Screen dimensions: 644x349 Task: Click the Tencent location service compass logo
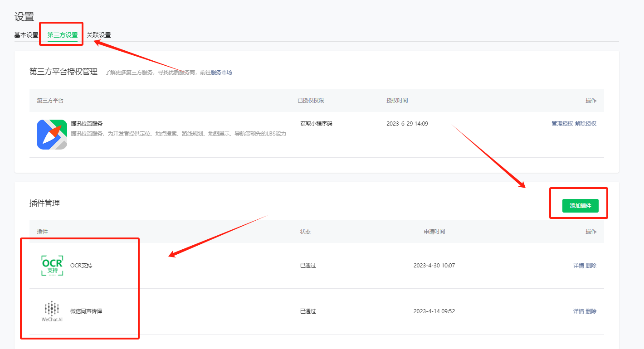(52, 135)
